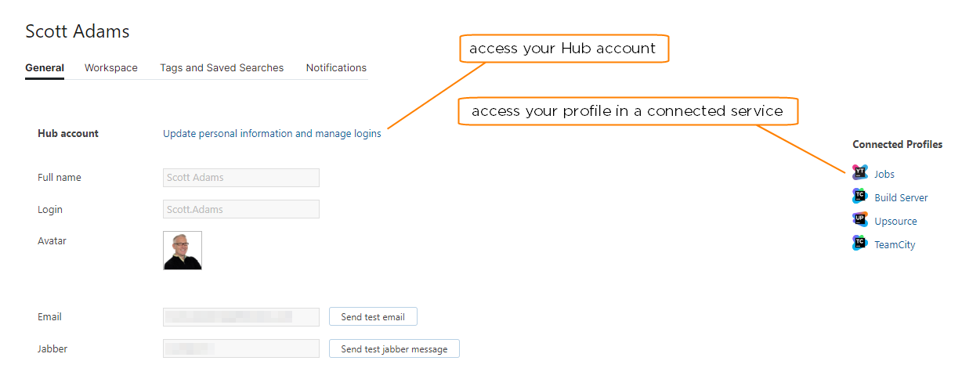This screenshot has height=379, width=980.
Task: Open the TeamCity profile link
Action: pos(895,245)
